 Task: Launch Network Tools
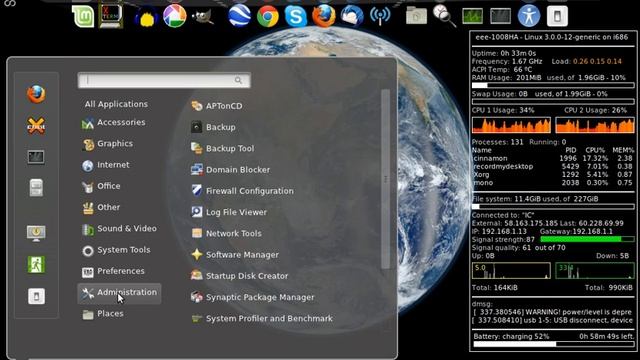pyautogui.click(x=226, y=233)
